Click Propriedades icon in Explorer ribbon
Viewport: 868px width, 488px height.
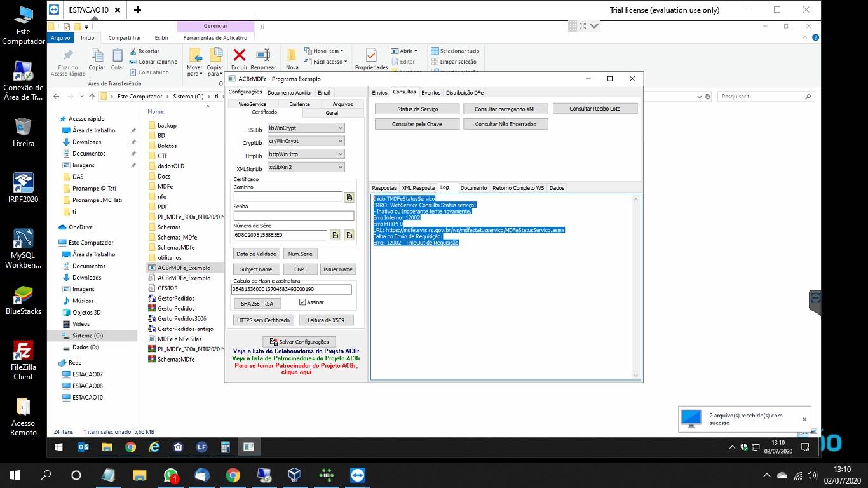(x=371, y=55)
